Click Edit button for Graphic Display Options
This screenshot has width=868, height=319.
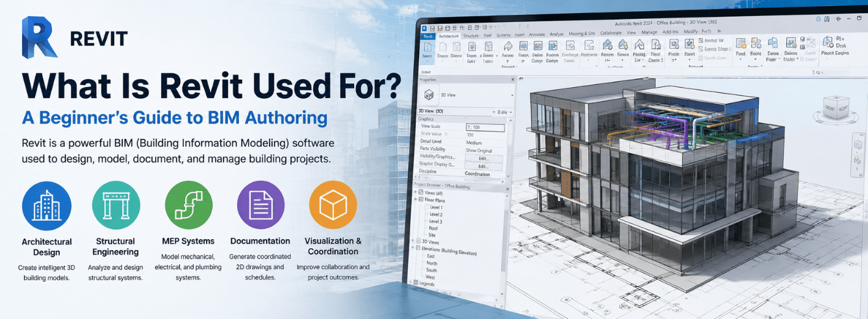tap(484, 166)
